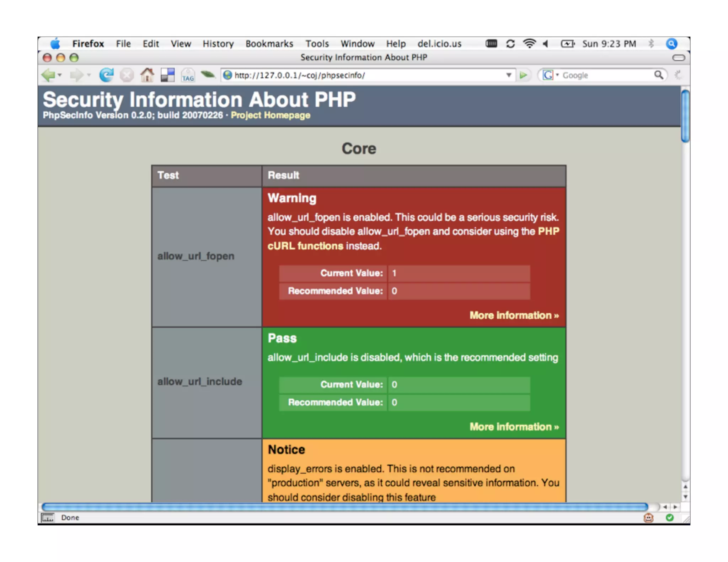The width and height of the screenshot is (728, 562).
Task: Reload the page with refresh icon
Action: [106, 75]
